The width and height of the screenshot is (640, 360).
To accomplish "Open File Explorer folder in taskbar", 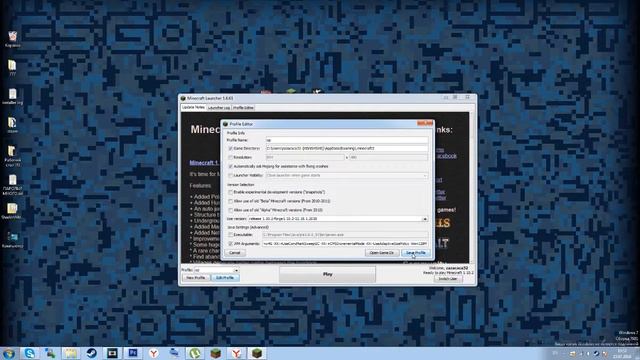I will tap(71, 353).
